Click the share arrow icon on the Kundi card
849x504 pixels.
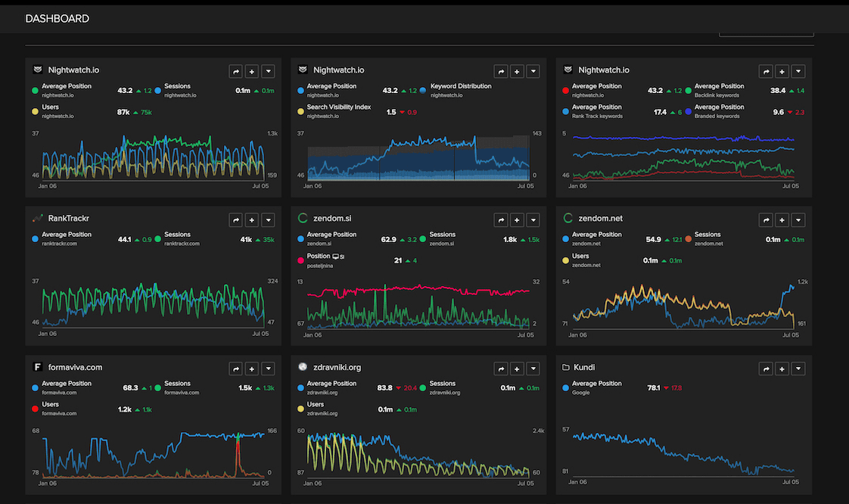tap(766, 369)
